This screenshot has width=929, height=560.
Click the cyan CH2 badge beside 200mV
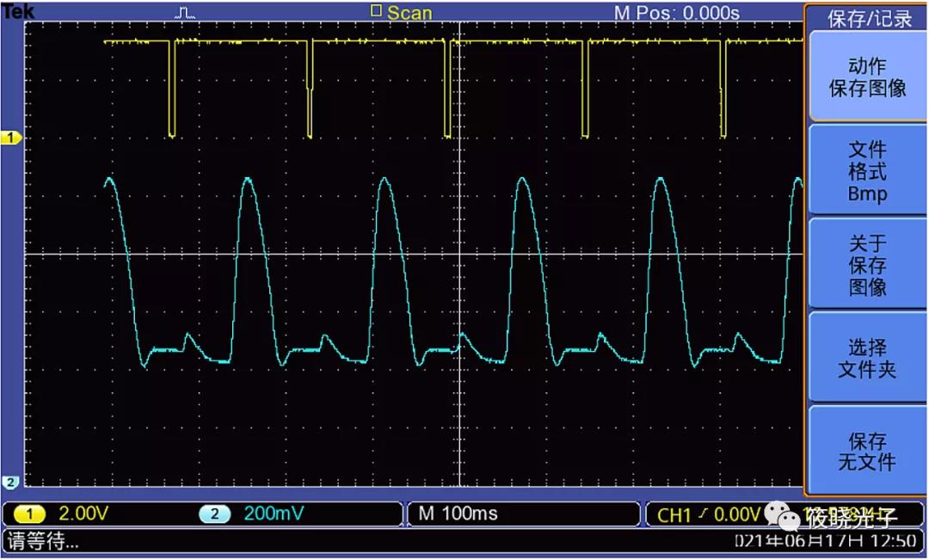pyautogui.click(x=214, y=514)
